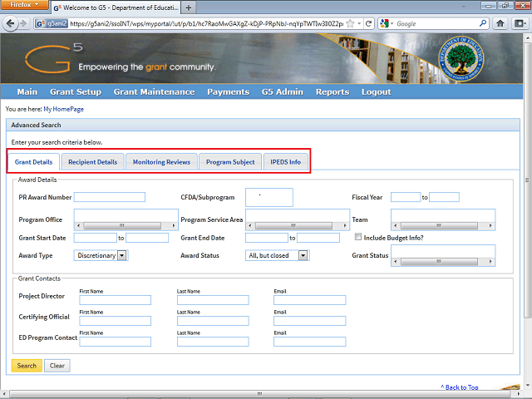The image size is (532, 399).
Task: Click the Grant Status list scrollbar thumb
Action: tap(439, 261)
